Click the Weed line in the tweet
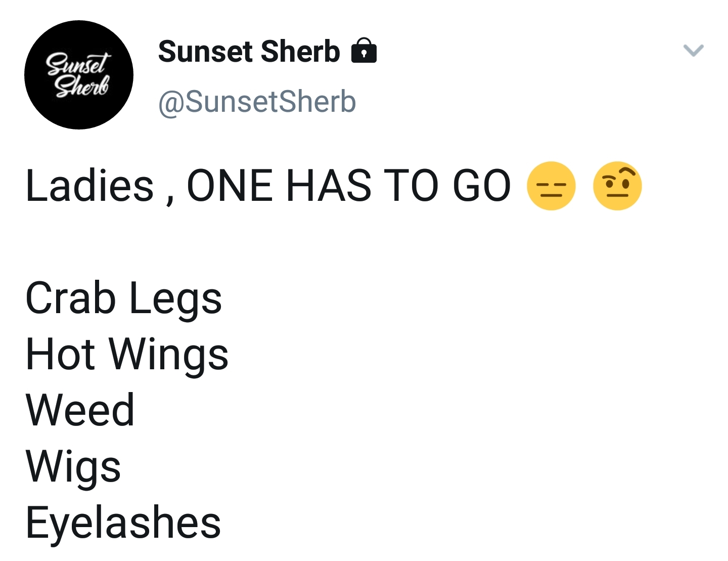This screenshot has height=561, width=728. pos(80,410)
